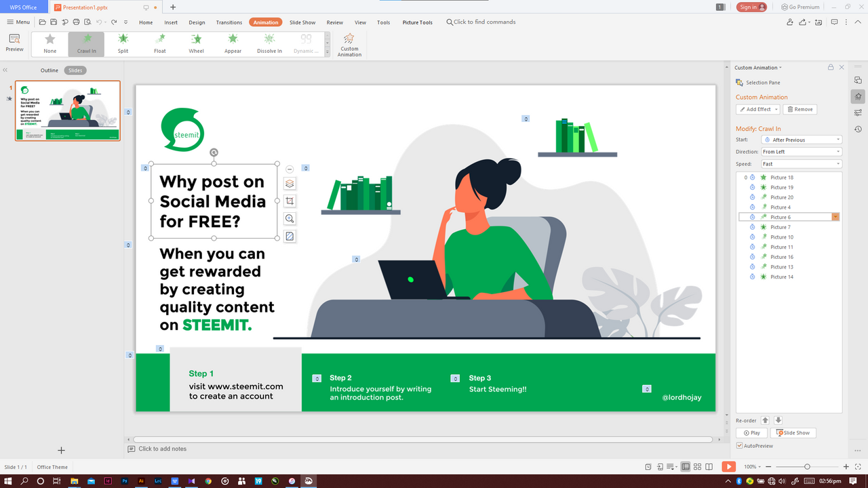Open the Insert ribbon tab
868x488 pixels.
pyautogui.click(x=171, y=22)
